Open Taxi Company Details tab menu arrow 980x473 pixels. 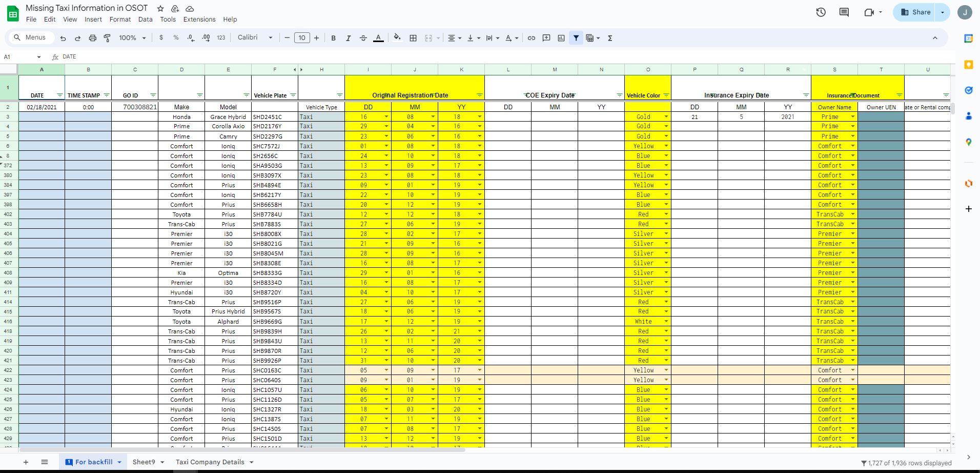point(252,462)
